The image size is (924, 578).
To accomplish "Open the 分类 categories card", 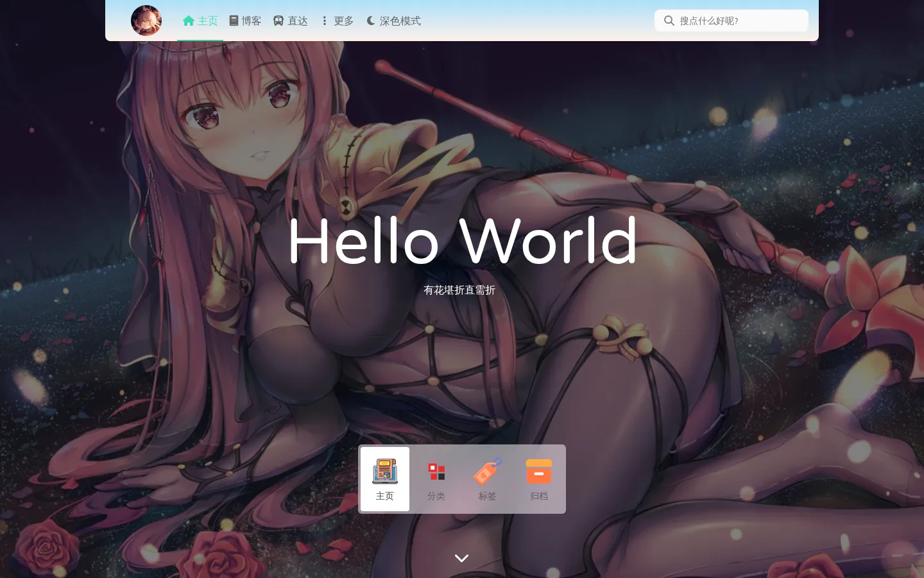I will pyautogui.click(x=436, y=479).
